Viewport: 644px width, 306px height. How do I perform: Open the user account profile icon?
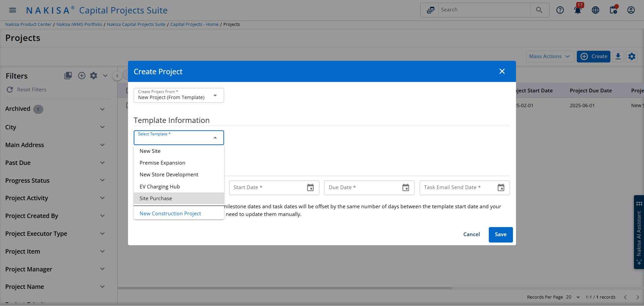[631, 10]
